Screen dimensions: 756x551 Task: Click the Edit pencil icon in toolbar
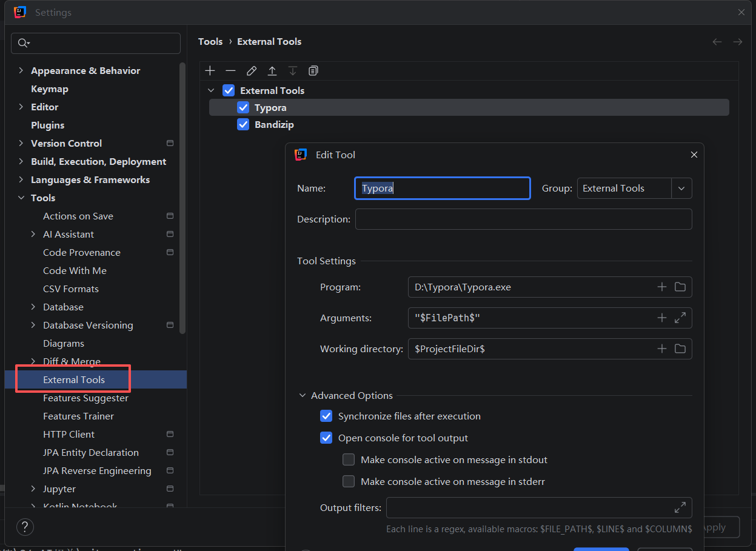[x=252, y=71]
